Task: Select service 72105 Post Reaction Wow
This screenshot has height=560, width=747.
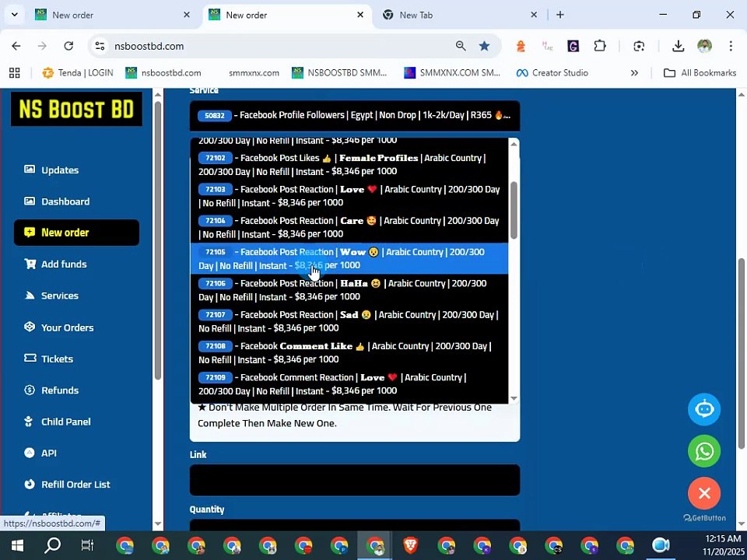Action: (349, 258)
